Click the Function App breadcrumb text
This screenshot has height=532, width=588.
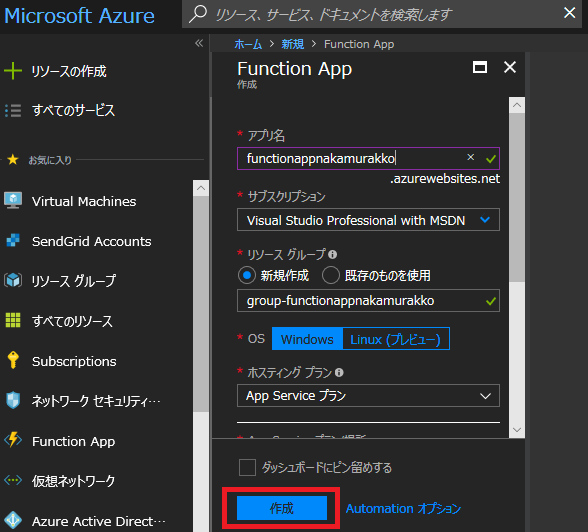(x=359, y=44)
